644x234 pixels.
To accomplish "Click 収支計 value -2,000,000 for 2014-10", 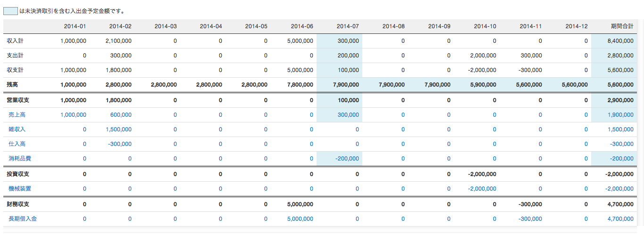I will click(x=482, y=70).
